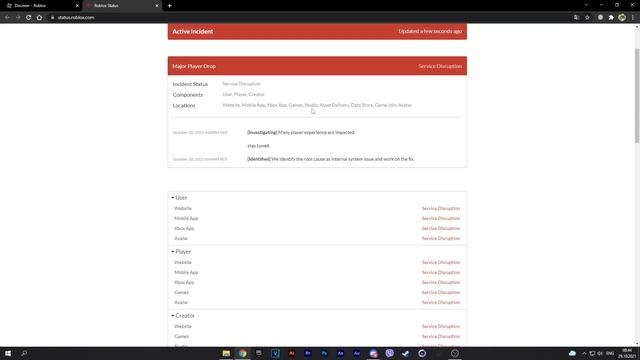Close the Discover - Roblox tab

(x=77, y=6)
